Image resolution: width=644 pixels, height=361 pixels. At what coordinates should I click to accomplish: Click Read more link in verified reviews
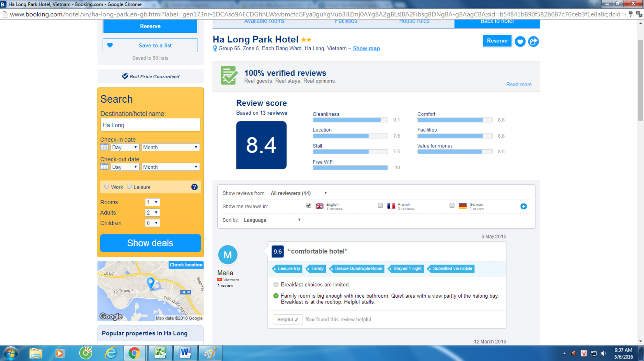tap(519, 84)
